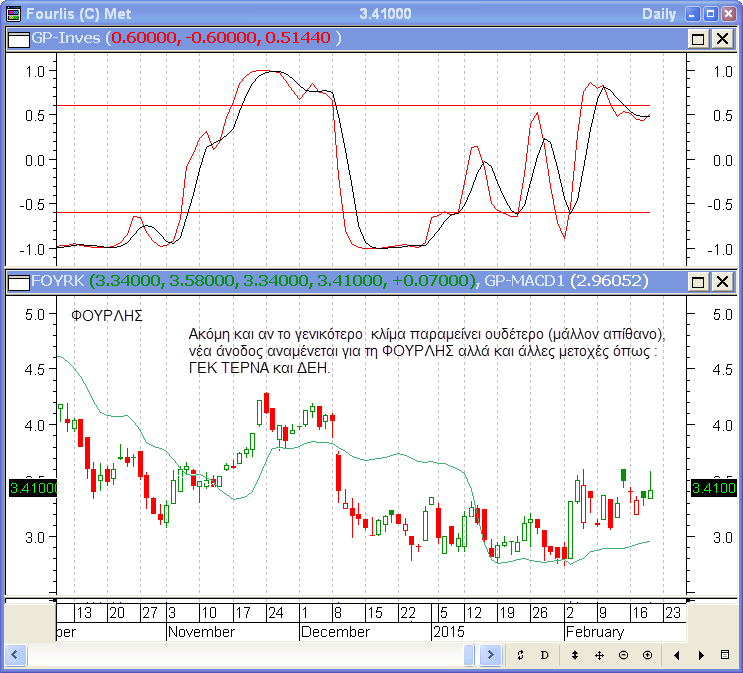
Task: Click the green 3.4100 price tag on right
Action: [x=714, y=488]
